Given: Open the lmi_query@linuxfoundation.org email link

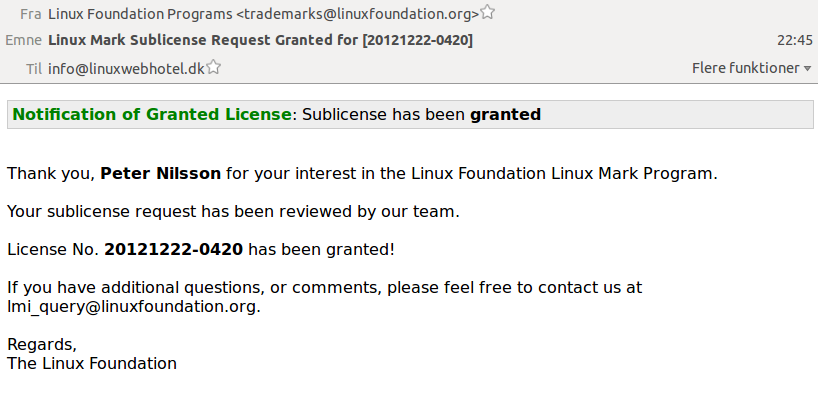Looking at the screenshot, I should 132,307.
